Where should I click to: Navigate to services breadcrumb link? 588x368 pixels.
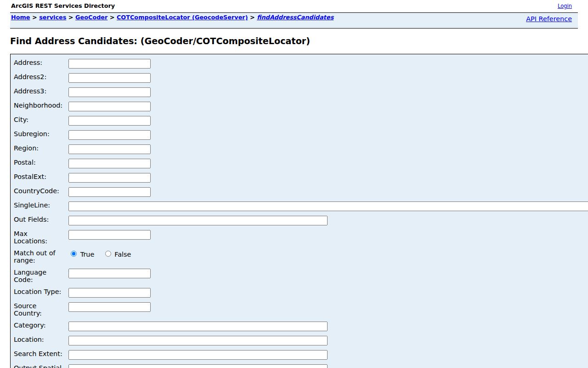53,17
